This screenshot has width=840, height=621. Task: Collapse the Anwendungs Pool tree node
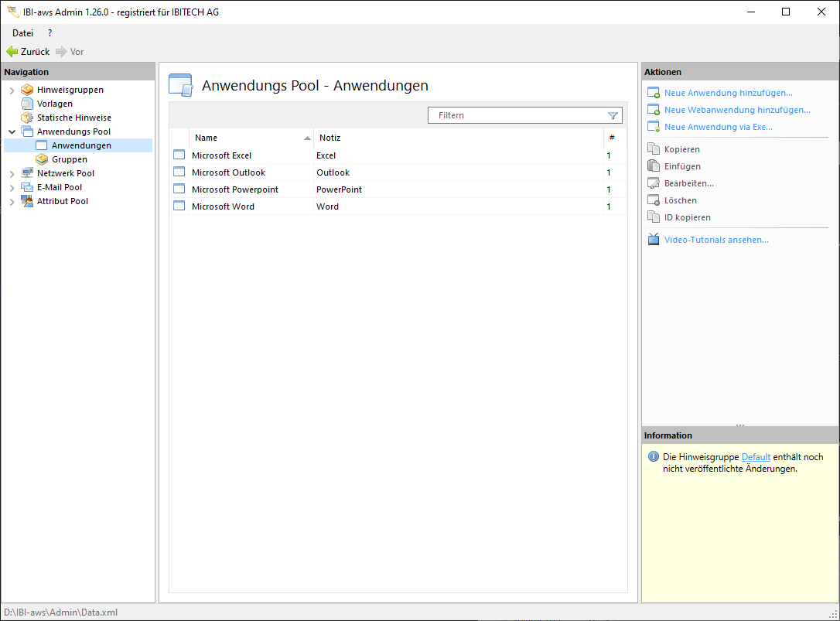[12, 132]
